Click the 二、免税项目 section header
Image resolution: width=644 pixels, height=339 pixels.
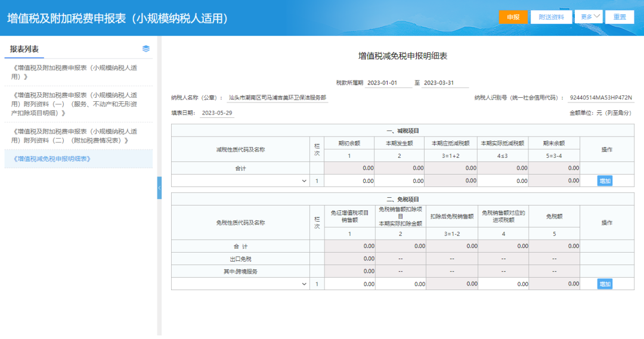pos(402,200)
